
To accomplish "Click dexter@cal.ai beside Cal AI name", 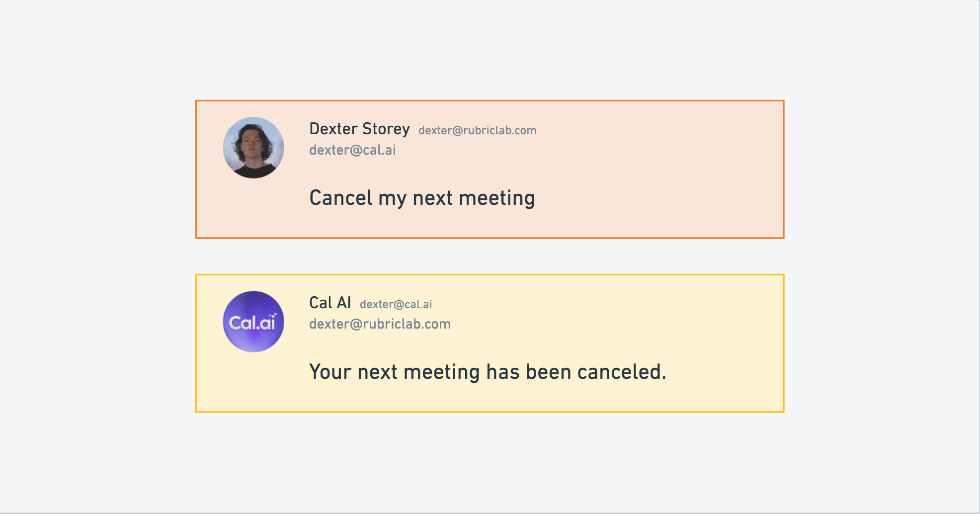I will click(396, 304).
